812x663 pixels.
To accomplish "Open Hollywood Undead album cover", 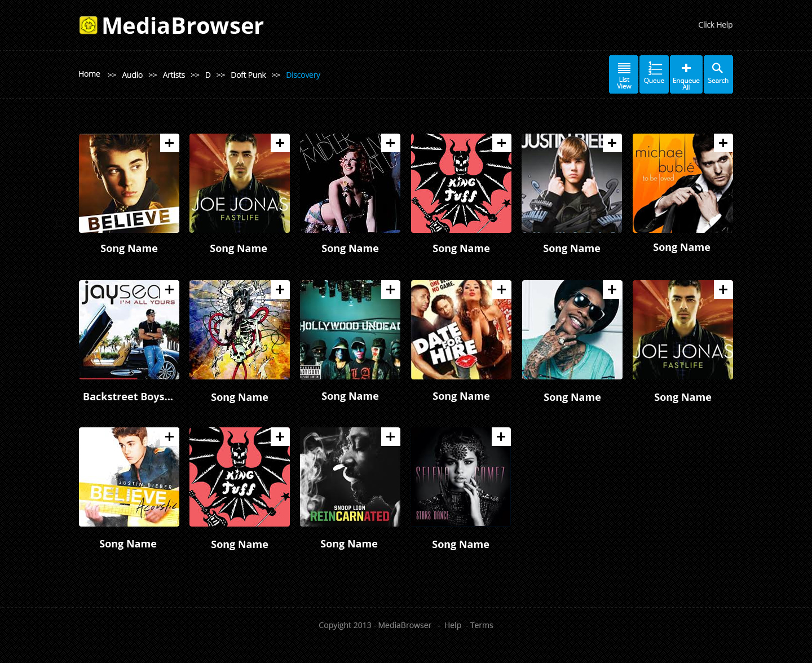I will point(350,330).
